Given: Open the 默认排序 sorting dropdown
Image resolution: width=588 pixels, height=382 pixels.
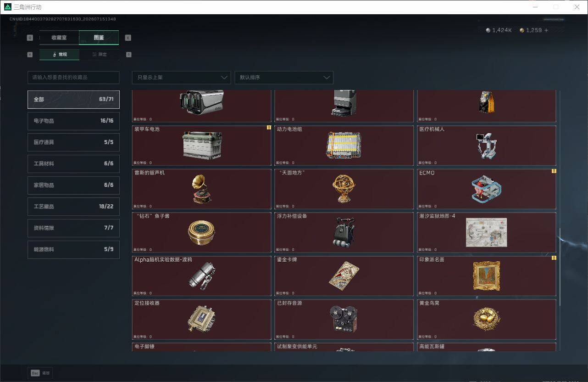Looking at the screenshot, I should tap(284, 78).
